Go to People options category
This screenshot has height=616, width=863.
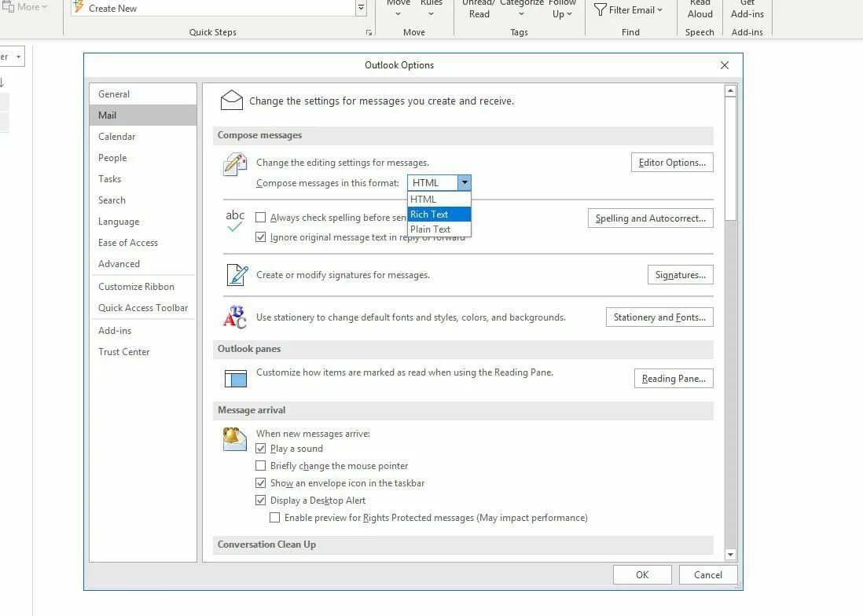(x=143, y=158)
